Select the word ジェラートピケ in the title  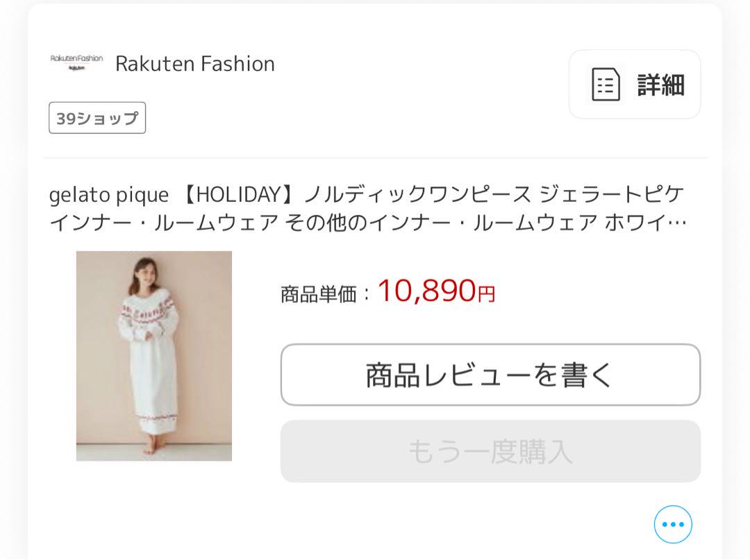pyautogui.click(x=612, y=194)
